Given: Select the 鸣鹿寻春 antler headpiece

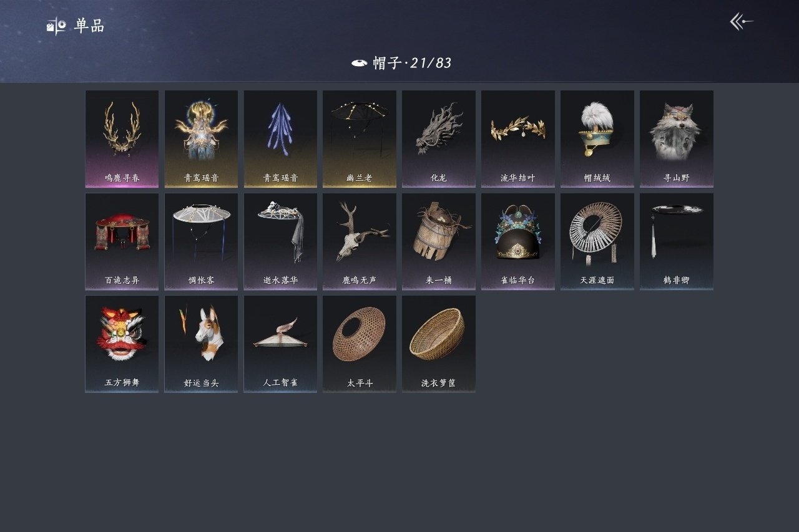Looking at the screenshot, I should [x=122, y=139].
